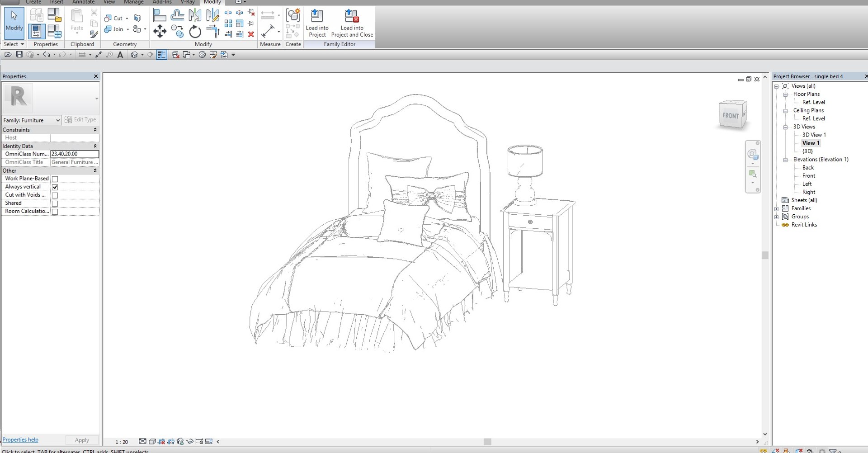The image size is (868, 453).
Task: Click the horizontal scrollbar thumb of the view
Action: 487,442
